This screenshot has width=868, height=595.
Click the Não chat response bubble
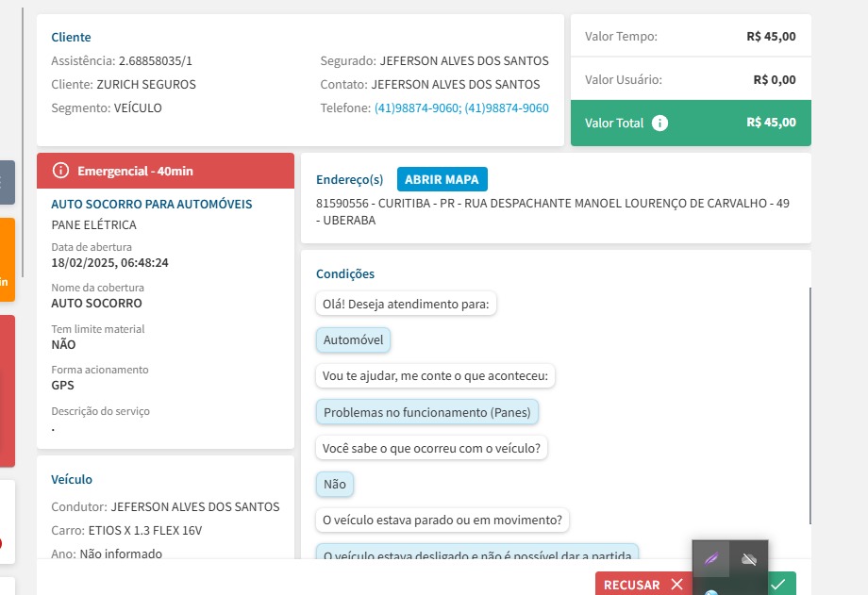[335, 484]
